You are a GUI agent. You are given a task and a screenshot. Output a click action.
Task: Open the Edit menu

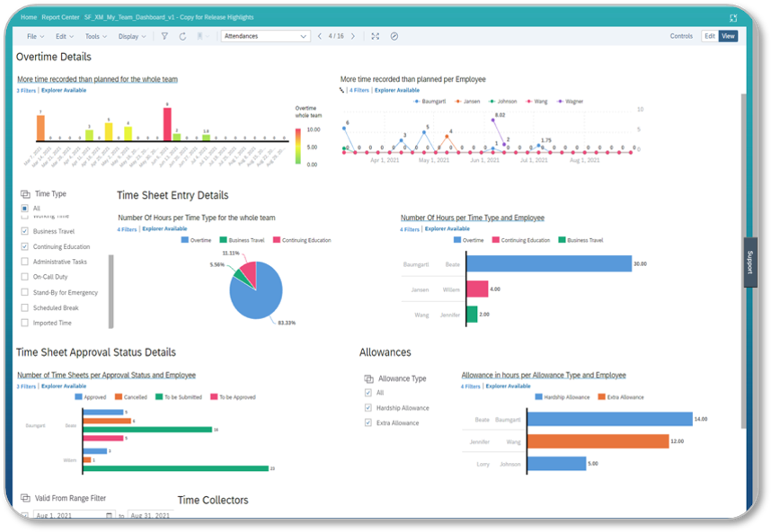[x=64, y=36]
